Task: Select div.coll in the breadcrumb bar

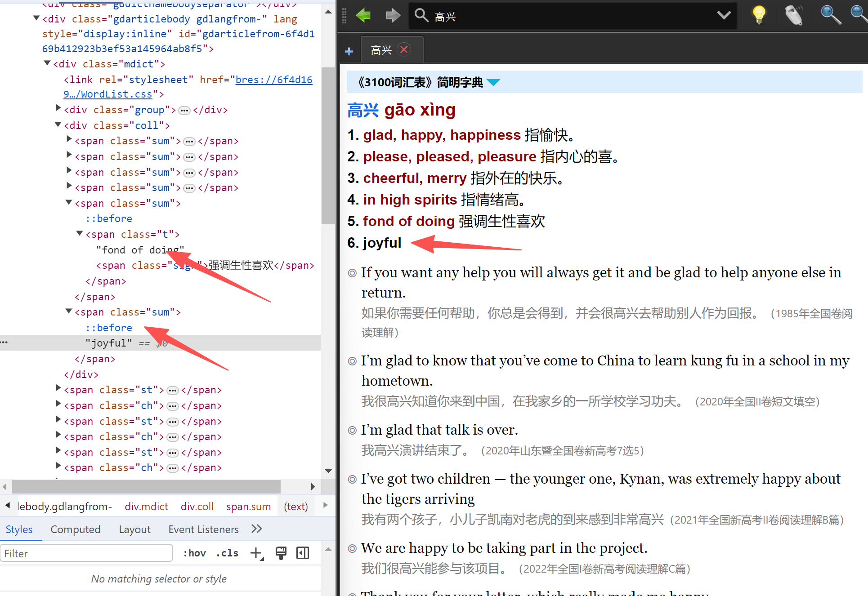Action: (x=197, y=507)
